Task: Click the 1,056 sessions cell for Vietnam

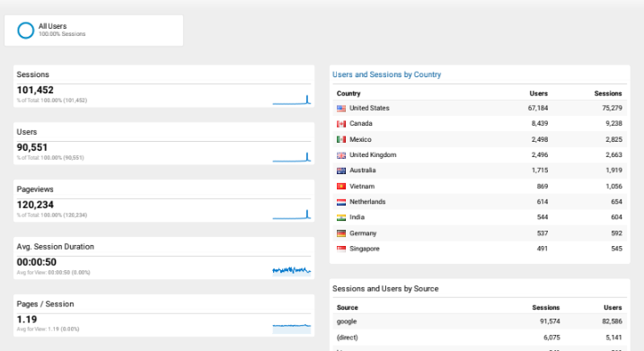Action: 613,187
